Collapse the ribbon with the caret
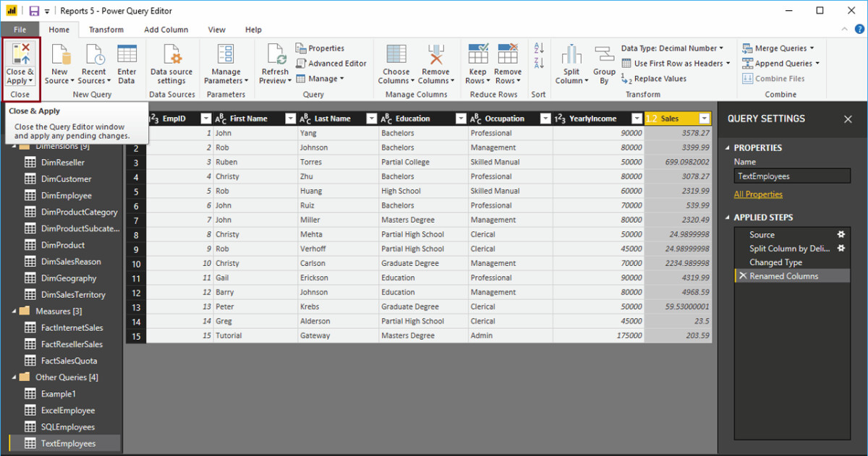Image resolution: width=868 pixels, height=456 pixels. point(844,29)
